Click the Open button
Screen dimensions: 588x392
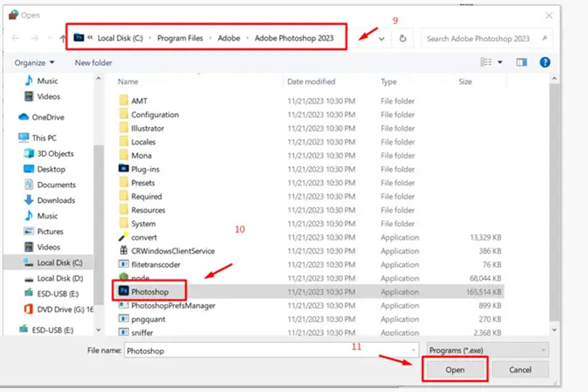[455, 370]
